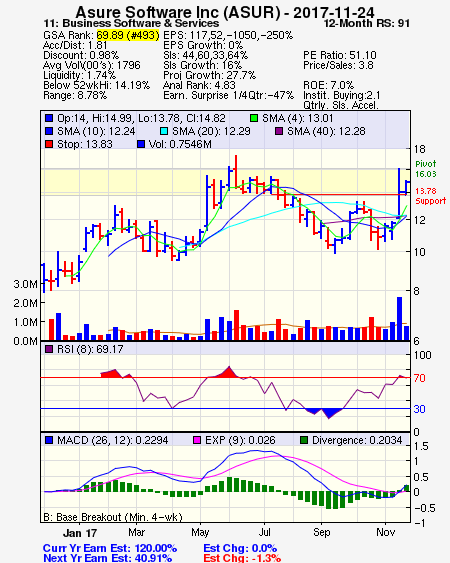
Task: Click the B: Base Breakout (Min. 4-wk) note
Action: pos(113,517)
